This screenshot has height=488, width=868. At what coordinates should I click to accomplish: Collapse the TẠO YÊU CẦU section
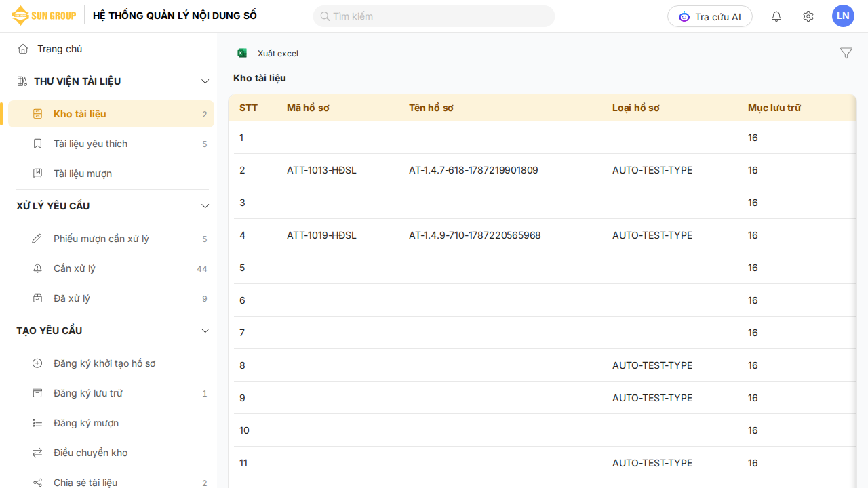[205, 331]
